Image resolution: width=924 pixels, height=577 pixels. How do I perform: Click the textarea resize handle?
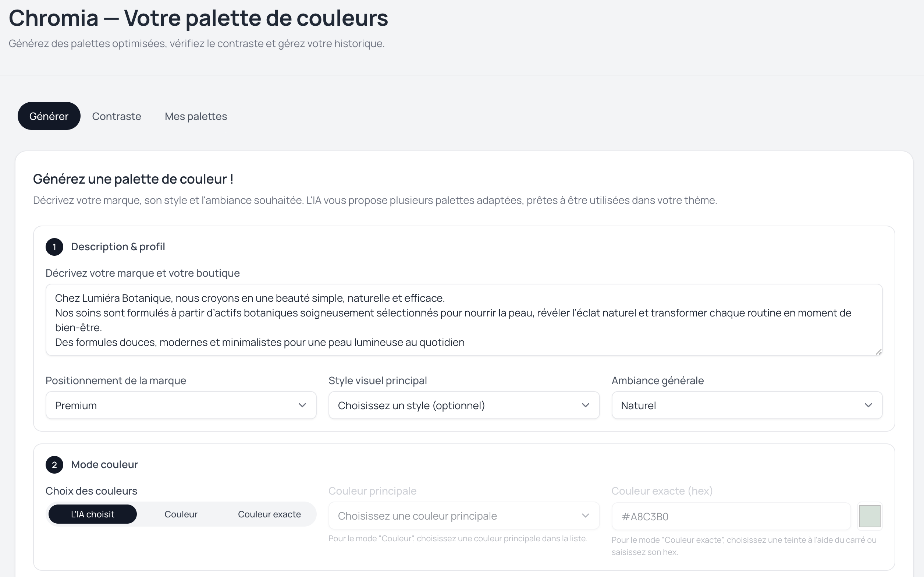point(879,351)
